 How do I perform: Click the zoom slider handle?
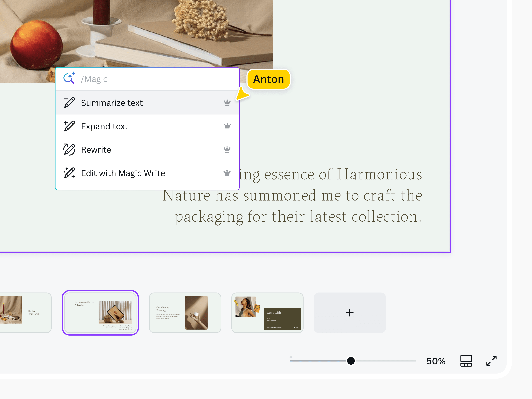[351, 361]
